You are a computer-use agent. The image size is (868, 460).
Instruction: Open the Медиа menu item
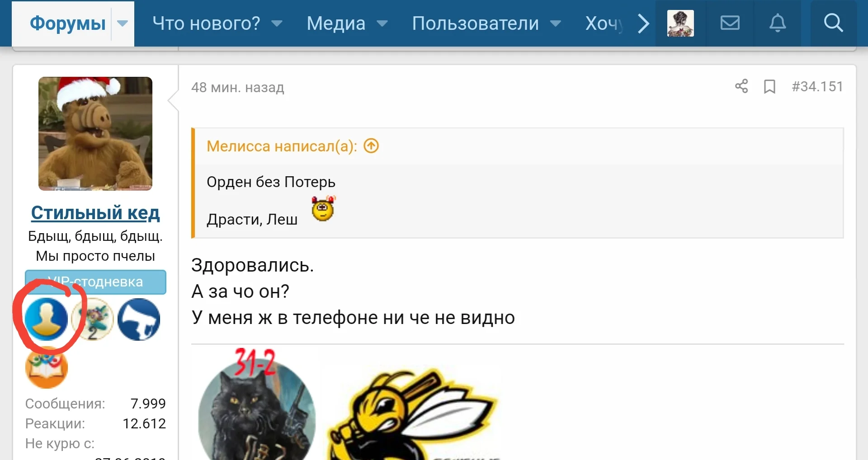pyautogui.click(x=336, y=23)
